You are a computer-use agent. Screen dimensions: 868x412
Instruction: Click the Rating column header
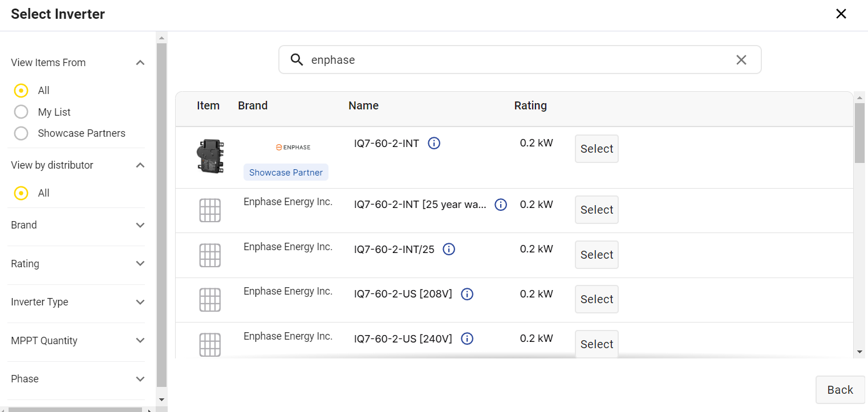click(530, 105)
